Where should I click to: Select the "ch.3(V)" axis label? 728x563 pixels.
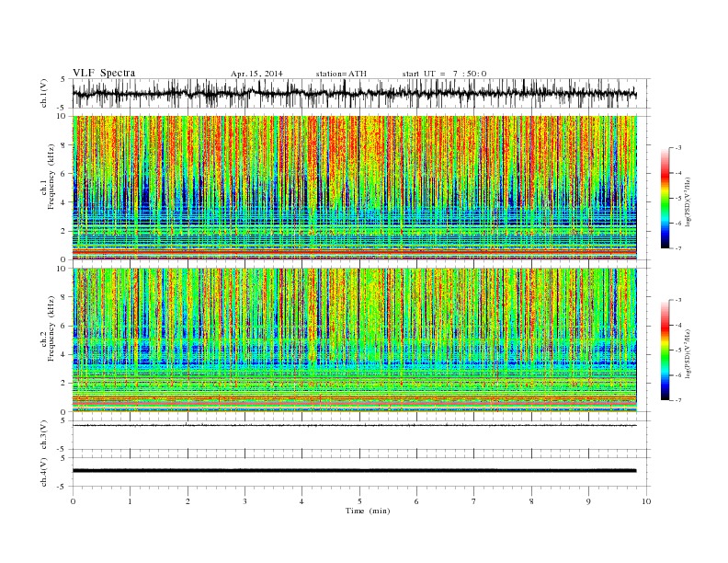click(x=43, y=435)
